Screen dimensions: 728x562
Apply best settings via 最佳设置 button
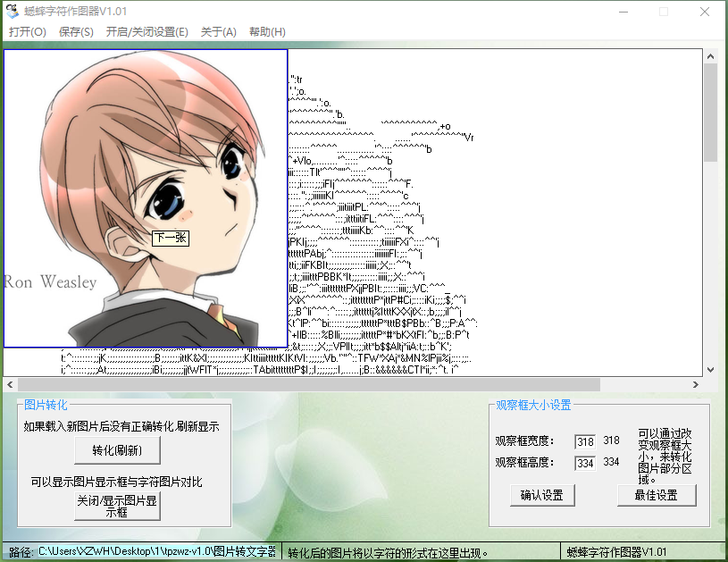(657, 494)
